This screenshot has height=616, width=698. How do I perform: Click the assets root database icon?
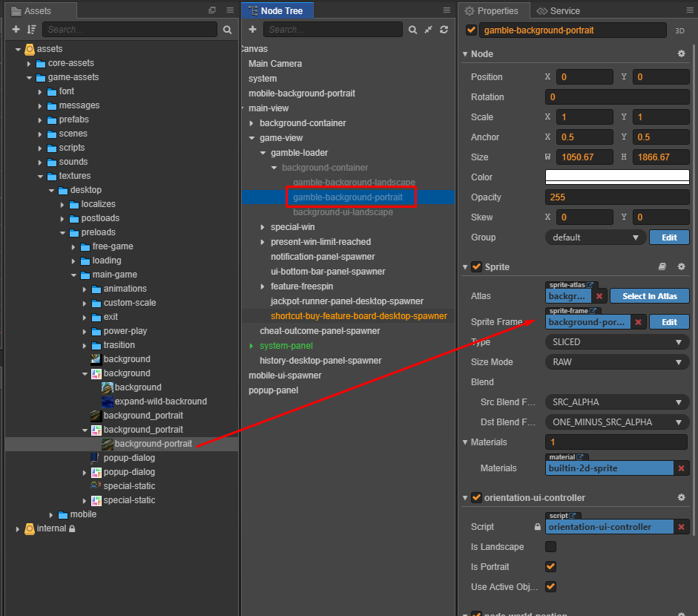tap(30, 49)
